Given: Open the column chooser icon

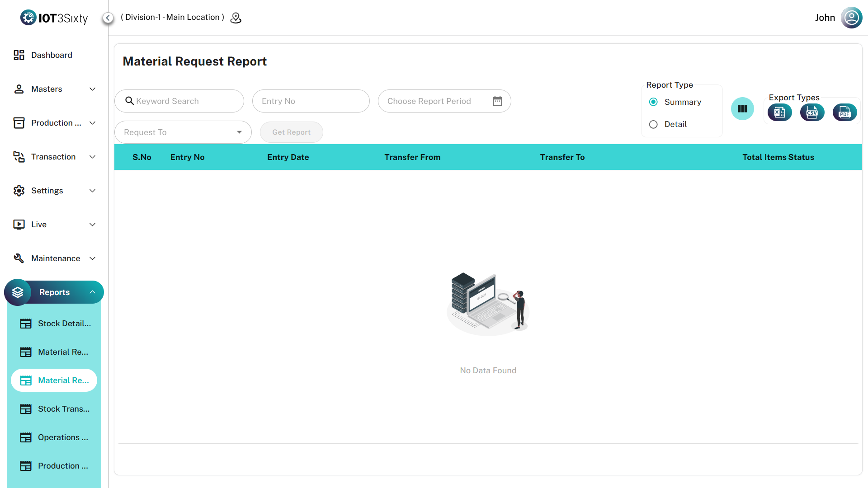Looking at the screenshot, I should (x=742, y=109).
